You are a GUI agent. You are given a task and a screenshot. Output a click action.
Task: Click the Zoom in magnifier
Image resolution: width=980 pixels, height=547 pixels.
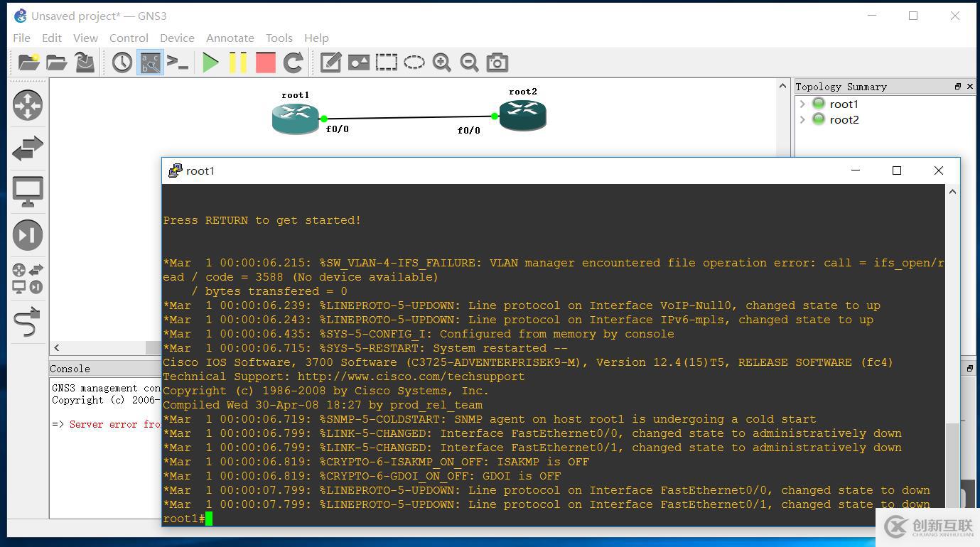pyautogui.click(x=441, y=63)
